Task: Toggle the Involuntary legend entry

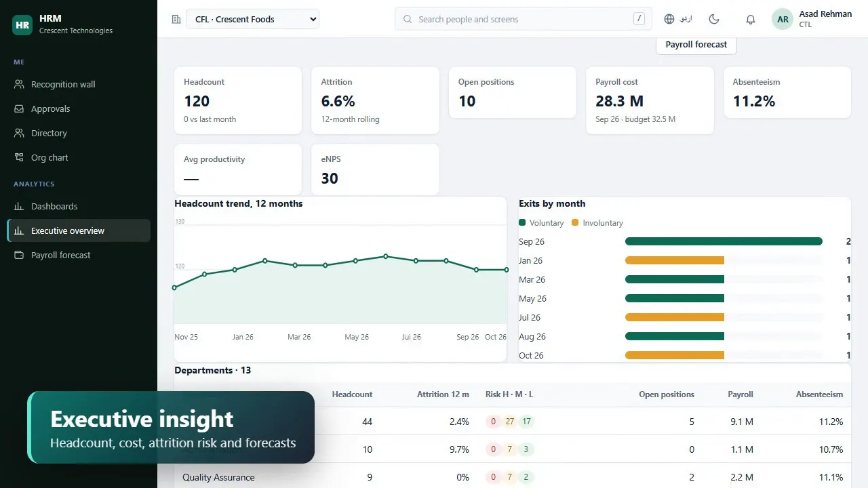Action: [x=597, y=222]
